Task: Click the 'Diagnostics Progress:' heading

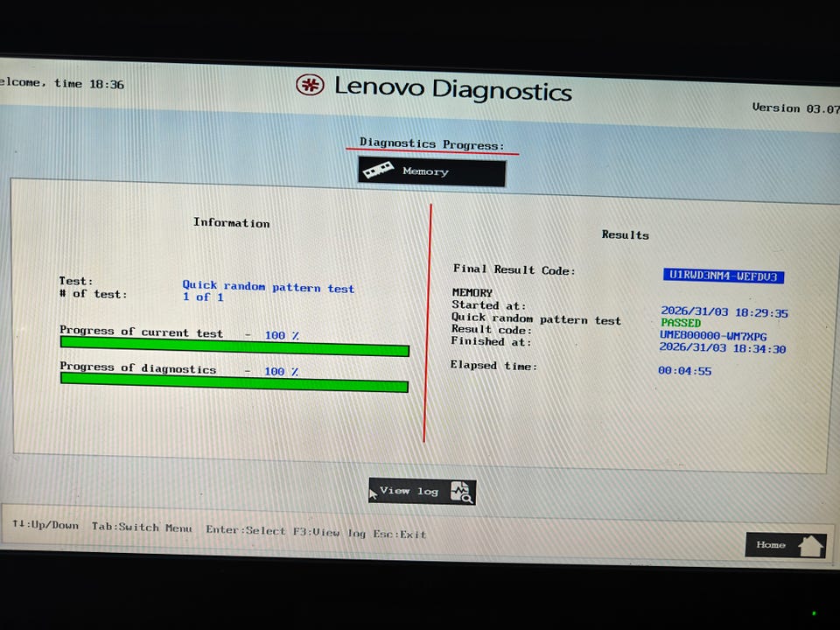Action: (431, 143)
